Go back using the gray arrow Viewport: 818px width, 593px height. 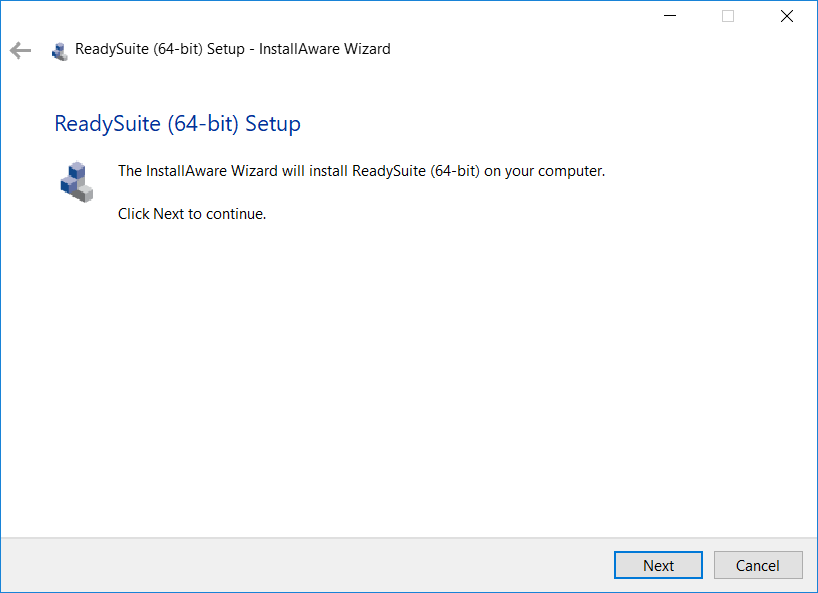coord(20,50)
